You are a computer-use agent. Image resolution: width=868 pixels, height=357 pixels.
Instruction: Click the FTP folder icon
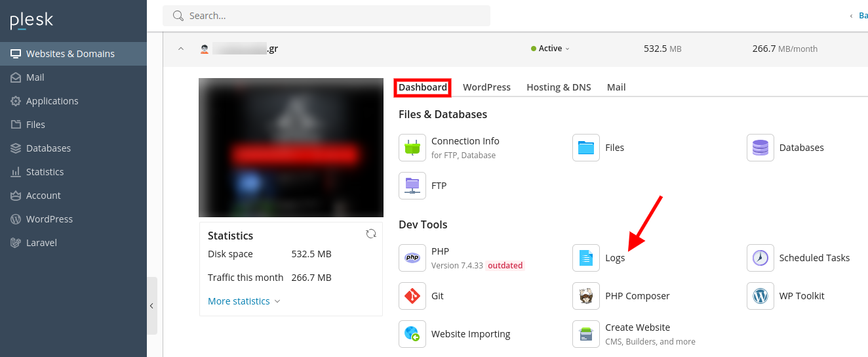(412, 186)
